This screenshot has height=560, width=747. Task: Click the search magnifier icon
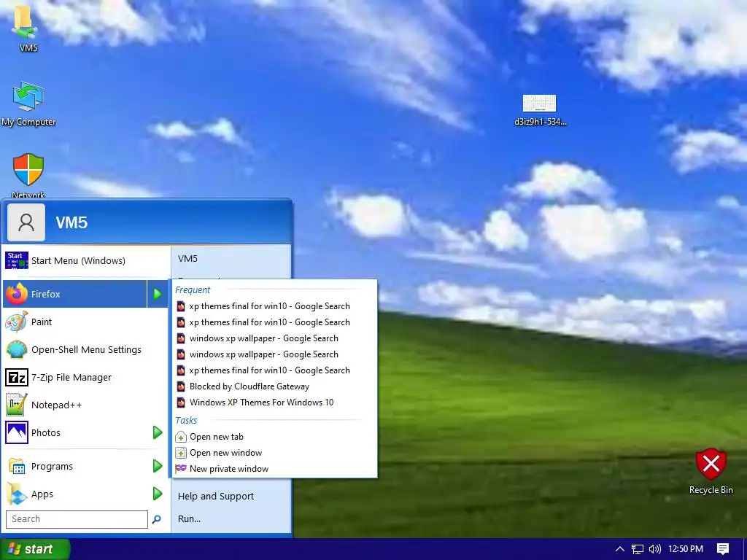[156, 519]
